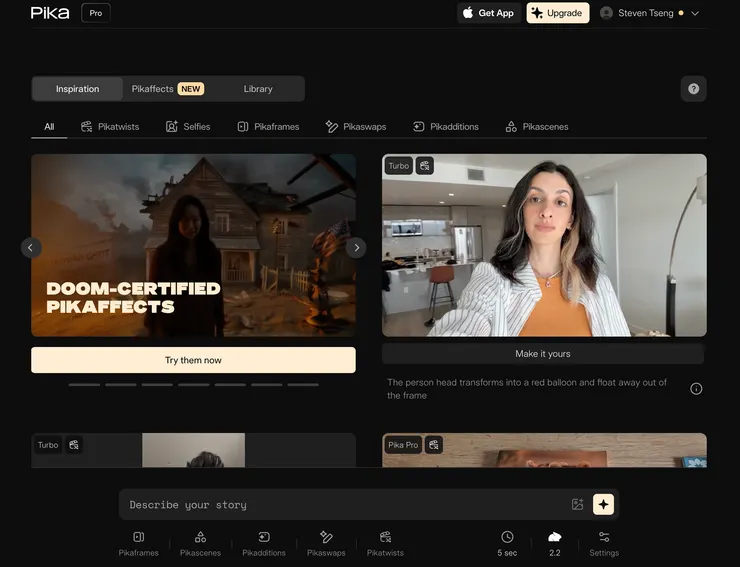The width and height of the screenshot is (740, 567).
Task: Click Pikatwists icon on lower-left card
Action: point(74,445)
